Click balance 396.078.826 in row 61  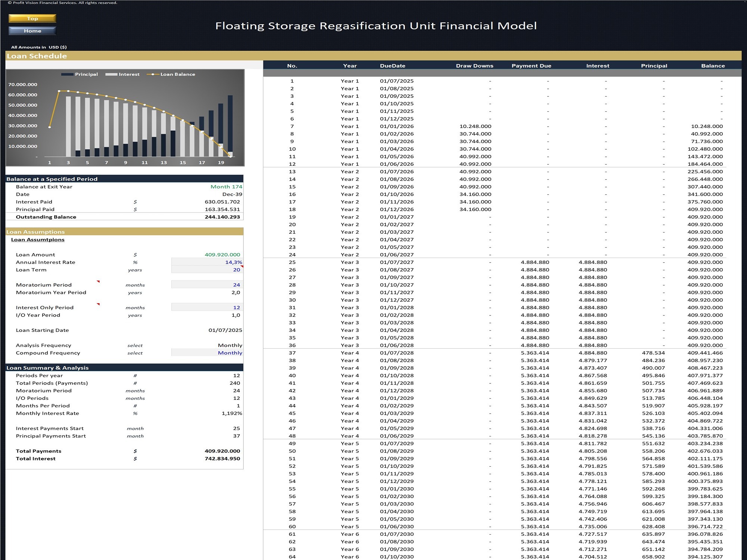(705, 534)
